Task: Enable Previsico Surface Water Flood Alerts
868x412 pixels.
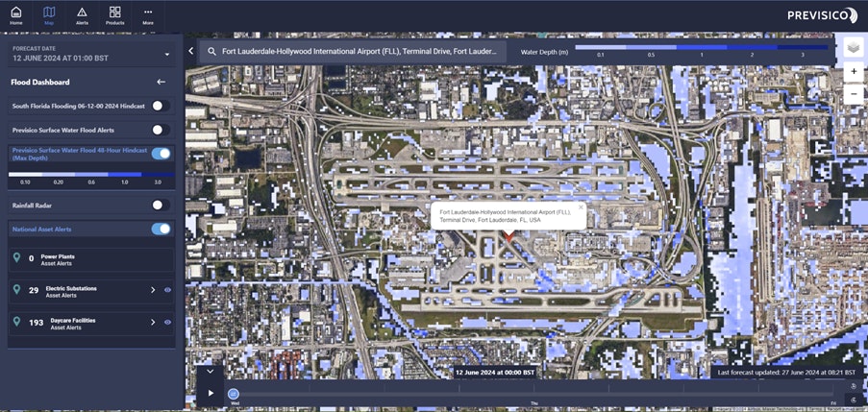Action: point(161,130)
